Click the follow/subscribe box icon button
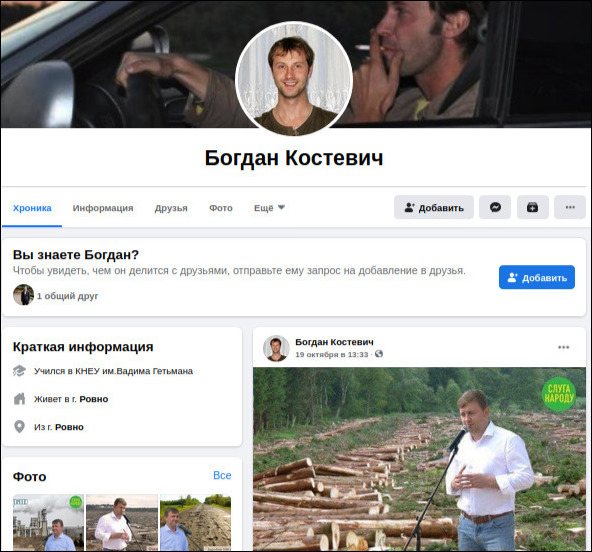The image size is (592, 552). click(532, 207)
